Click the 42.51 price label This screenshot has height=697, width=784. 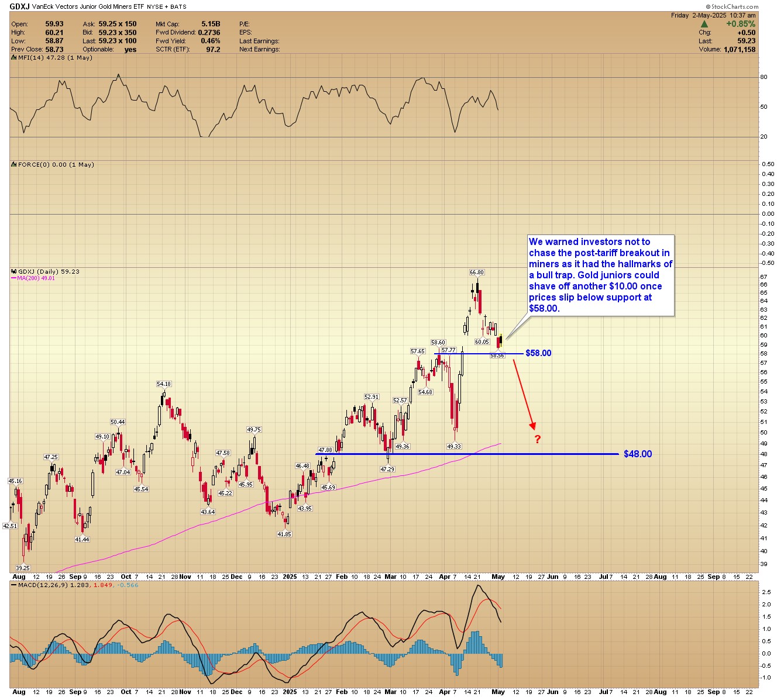click(11, 526)
